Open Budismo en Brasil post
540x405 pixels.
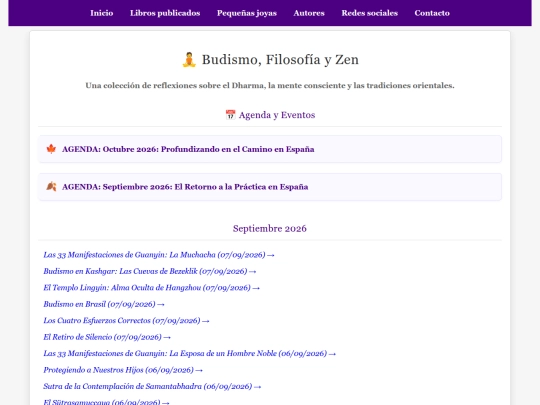tap(104, 304)
